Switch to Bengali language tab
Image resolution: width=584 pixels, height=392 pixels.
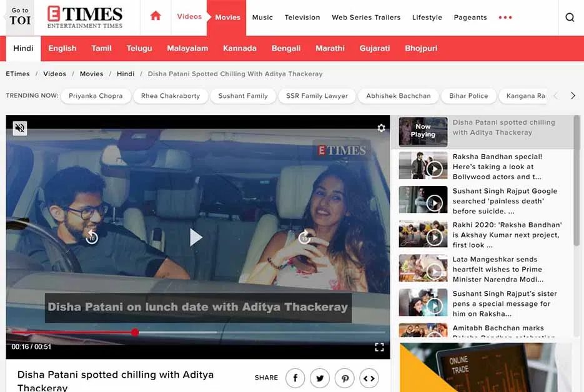(285, 49)
